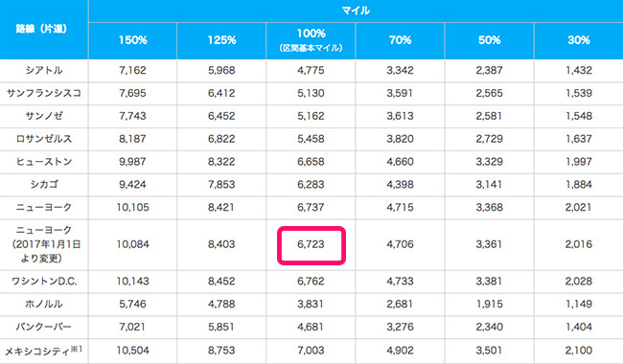This screenshot has height=364, width=623.
Task: Click the 5,130 cell for サンフランシスコ
Action: pyautogui.click(x=311, y=93)
